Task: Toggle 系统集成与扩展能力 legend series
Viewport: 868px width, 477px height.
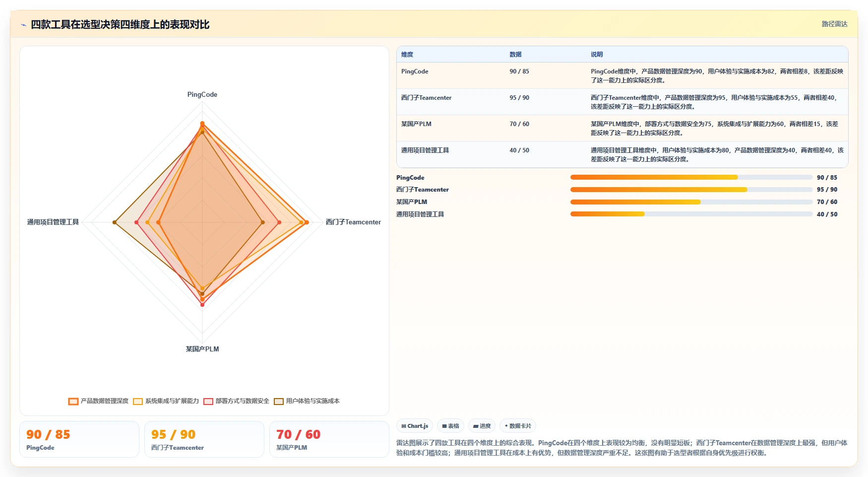Action: [x=166, y=401]
